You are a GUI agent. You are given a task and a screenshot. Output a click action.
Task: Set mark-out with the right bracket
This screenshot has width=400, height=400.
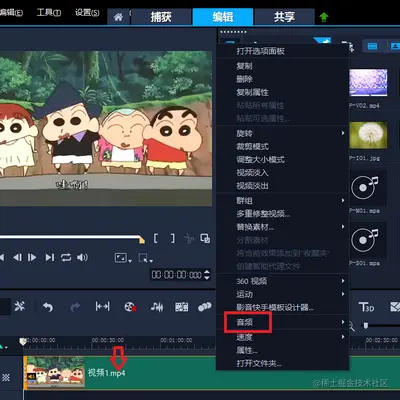173,238
